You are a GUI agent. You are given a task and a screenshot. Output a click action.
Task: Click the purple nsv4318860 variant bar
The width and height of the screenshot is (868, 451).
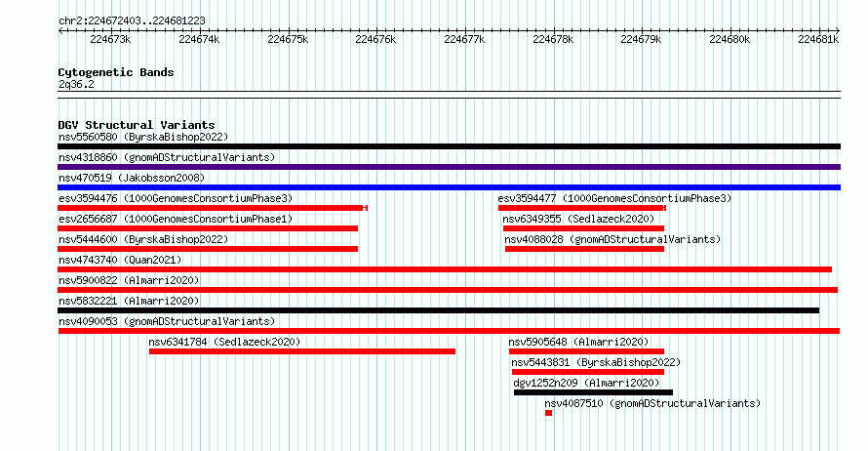pos(449,167)
